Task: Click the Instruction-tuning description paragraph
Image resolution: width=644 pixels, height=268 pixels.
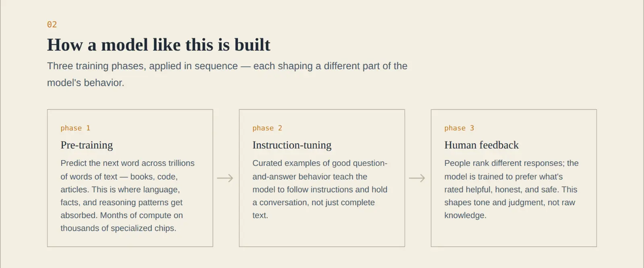Action: 320,189
